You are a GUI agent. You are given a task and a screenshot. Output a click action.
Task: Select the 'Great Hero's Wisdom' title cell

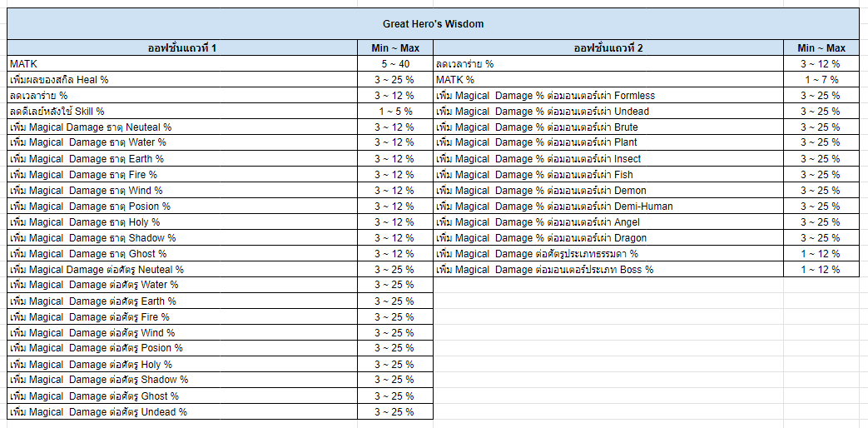click(433, 24)
